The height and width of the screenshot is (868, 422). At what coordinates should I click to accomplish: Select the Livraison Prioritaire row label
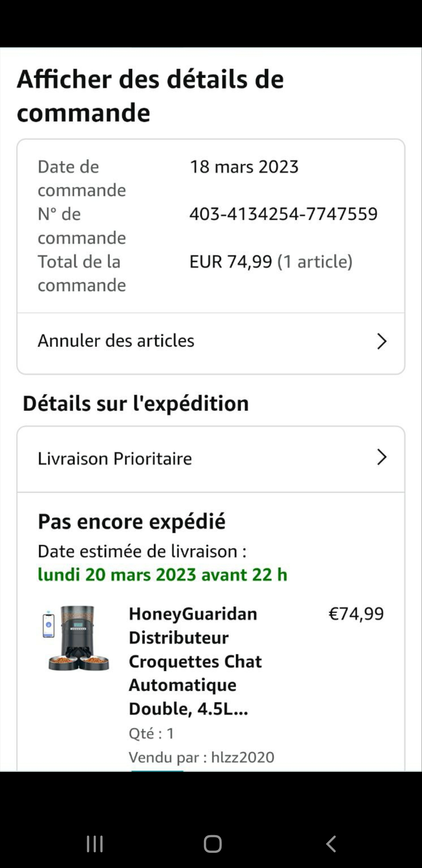(x=115, y=459)
